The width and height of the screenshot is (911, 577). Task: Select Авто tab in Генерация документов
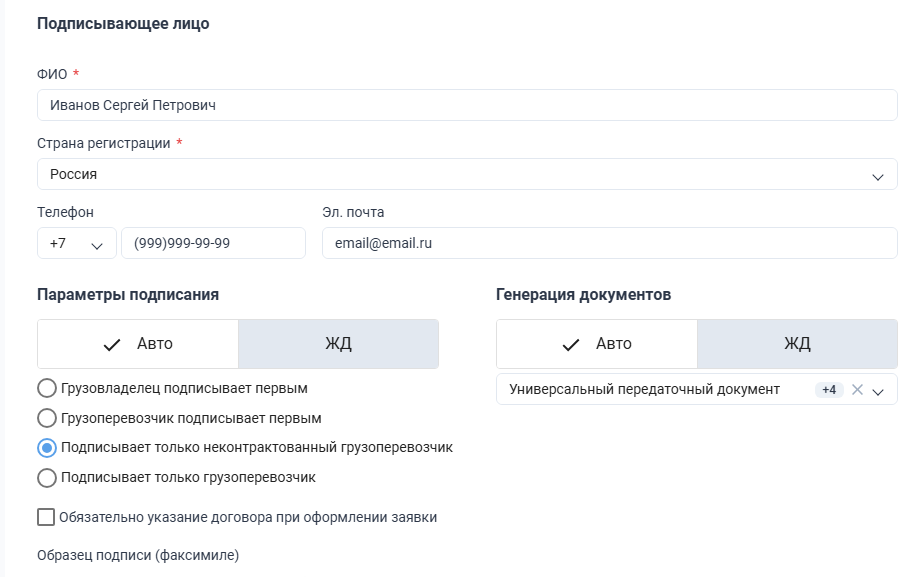point(598,343)
